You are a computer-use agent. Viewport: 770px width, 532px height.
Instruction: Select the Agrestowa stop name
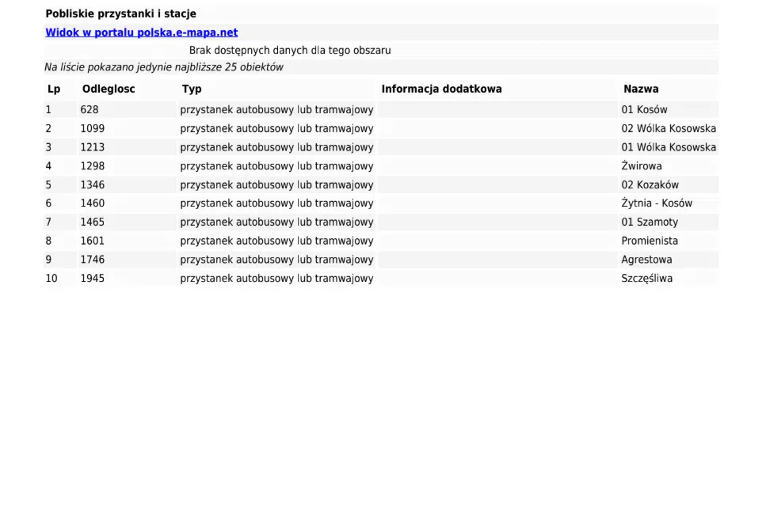coord(646,260)
